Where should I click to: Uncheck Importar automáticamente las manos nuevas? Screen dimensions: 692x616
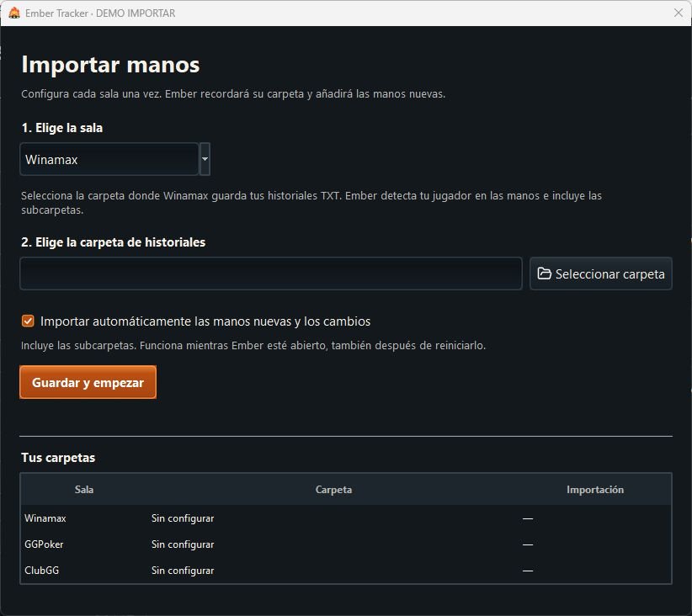pyautogui.click(x=28, y=321)
